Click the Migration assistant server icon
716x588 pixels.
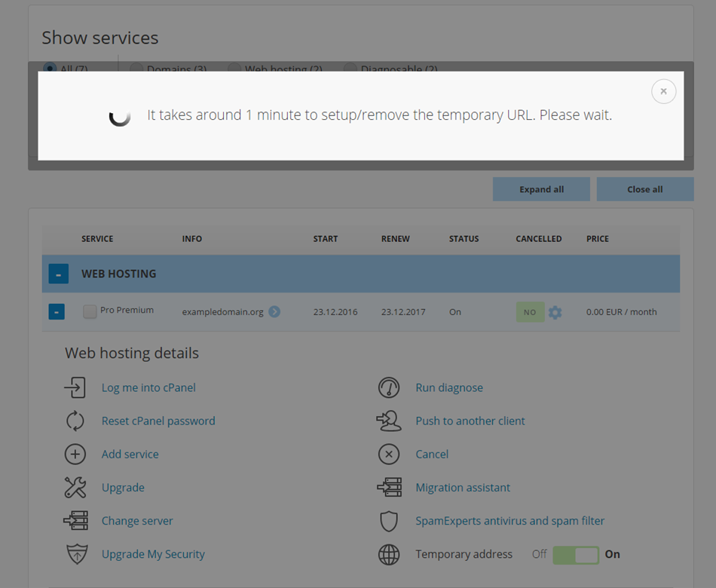click(390, 488)
